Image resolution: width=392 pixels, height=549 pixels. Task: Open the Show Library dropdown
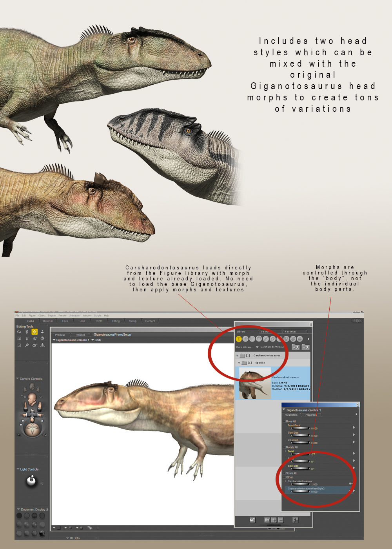click(257, 347)
